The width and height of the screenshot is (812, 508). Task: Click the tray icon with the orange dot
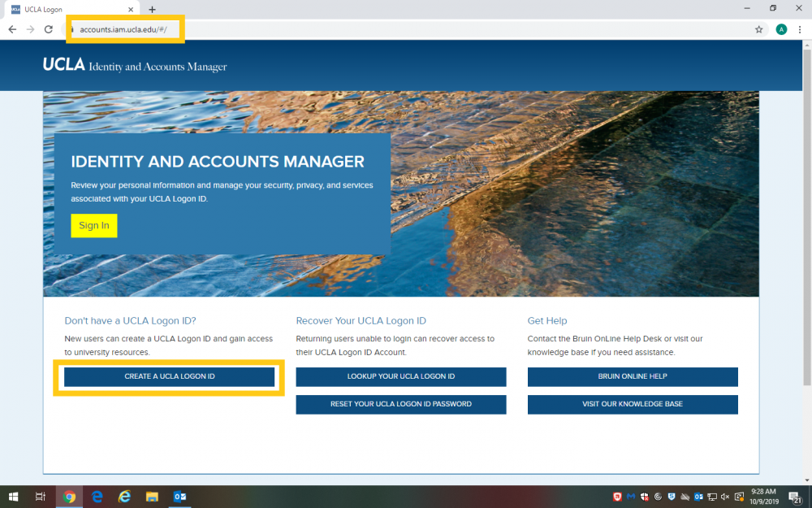(x=739, y=497)
